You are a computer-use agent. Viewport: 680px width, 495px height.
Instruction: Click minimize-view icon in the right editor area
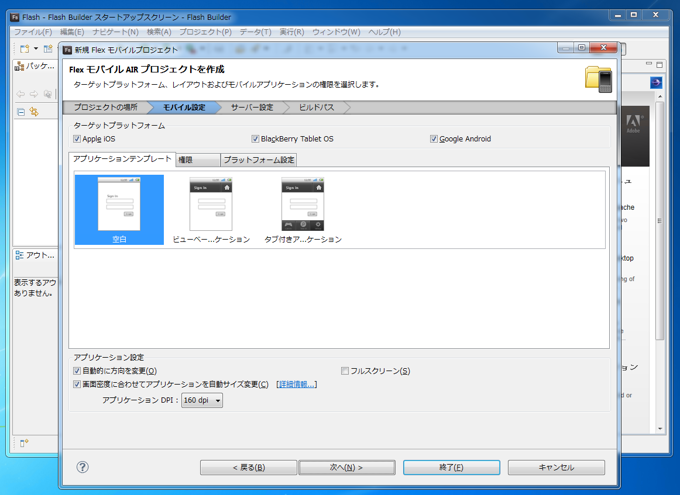coord(649,64)
